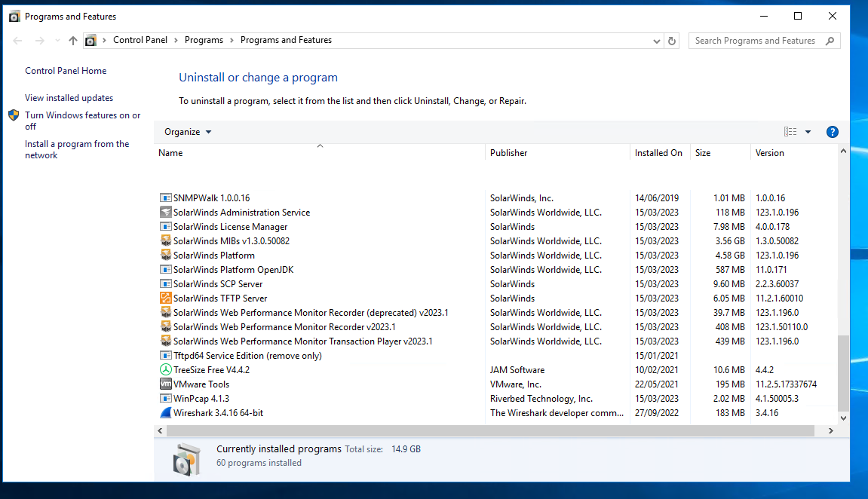
Task: Click the SolarWinds Platform OpenJDK icon
Action: 165,270
